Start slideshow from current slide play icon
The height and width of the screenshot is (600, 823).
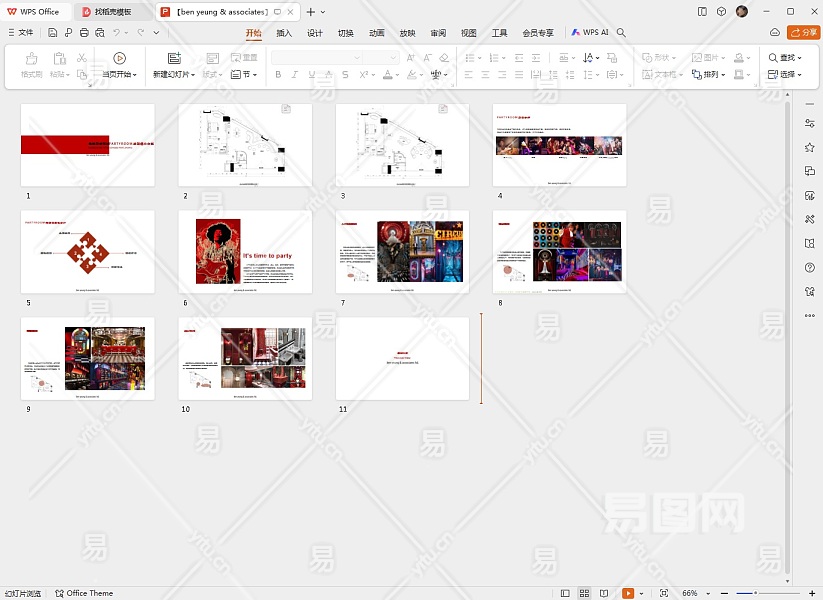(119, 58)
